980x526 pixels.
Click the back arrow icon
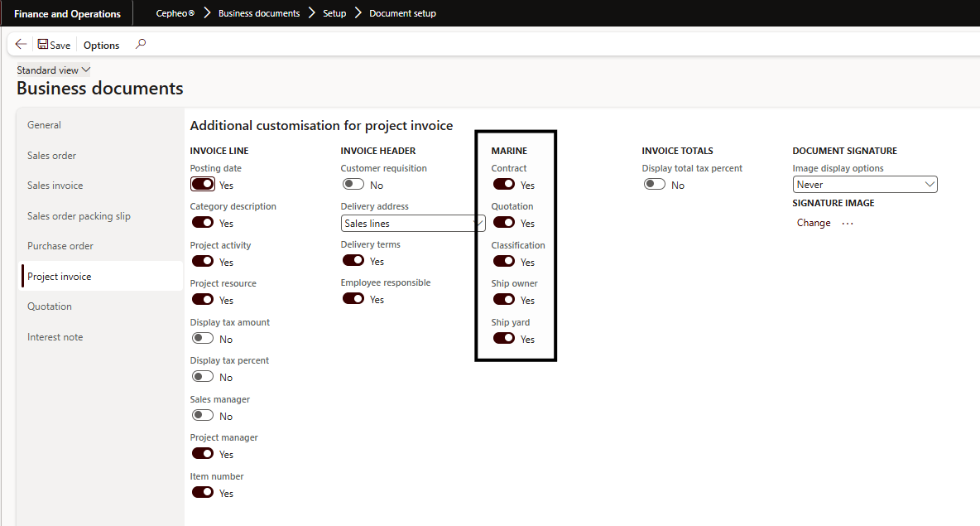coord(21,45)
